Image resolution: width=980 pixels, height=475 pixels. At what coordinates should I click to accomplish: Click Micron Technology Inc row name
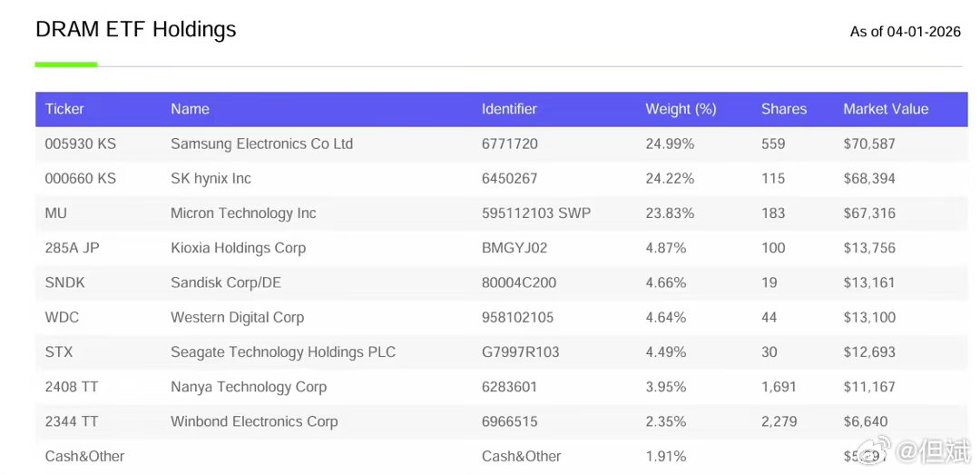(243, 213)
